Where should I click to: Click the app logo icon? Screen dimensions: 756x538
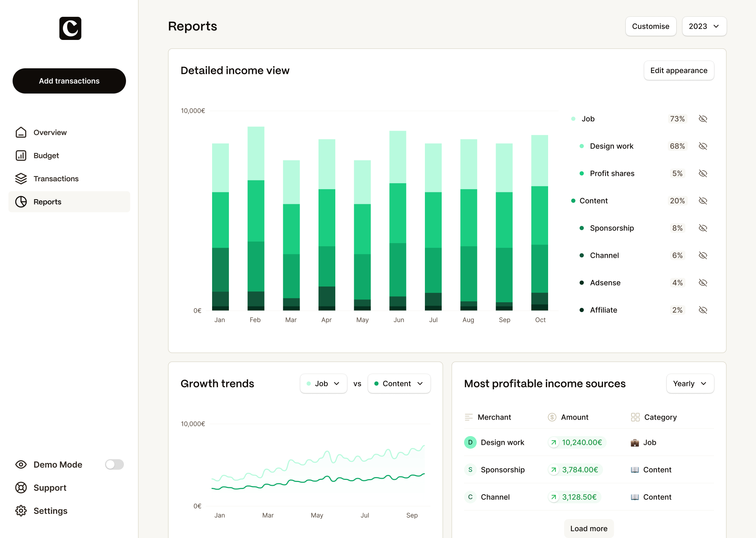coord(70,28)
